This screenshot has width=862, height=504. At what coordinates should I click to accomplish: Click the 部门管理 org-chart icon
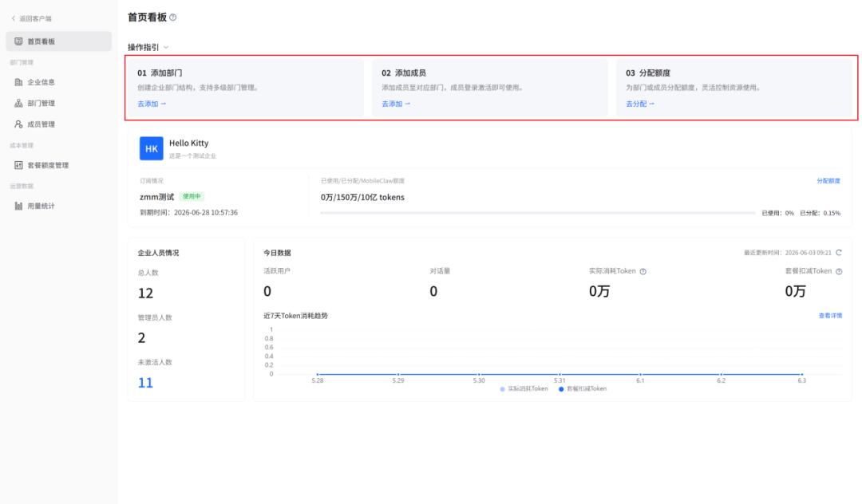coord(18,103)
